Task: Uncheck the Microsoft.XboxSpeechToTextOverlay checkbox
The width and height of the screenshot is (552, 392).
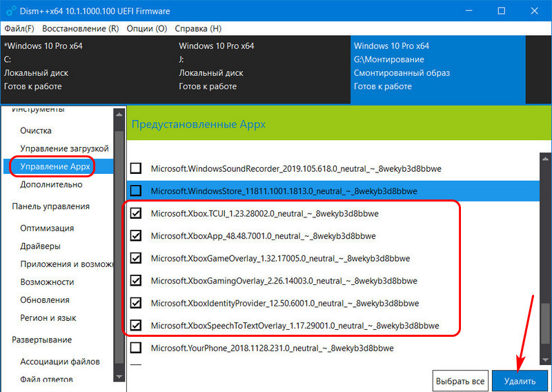Action: (136, 326)
